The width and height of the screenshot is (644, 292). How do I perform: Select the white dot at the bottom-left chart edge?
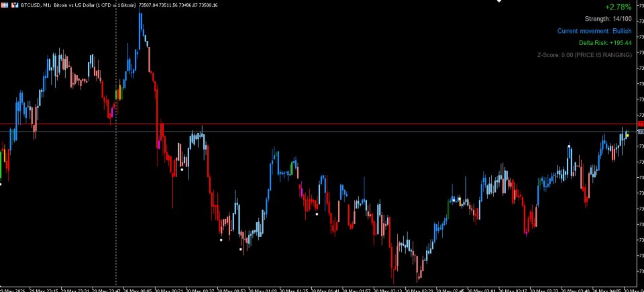(x=1, y=184)
